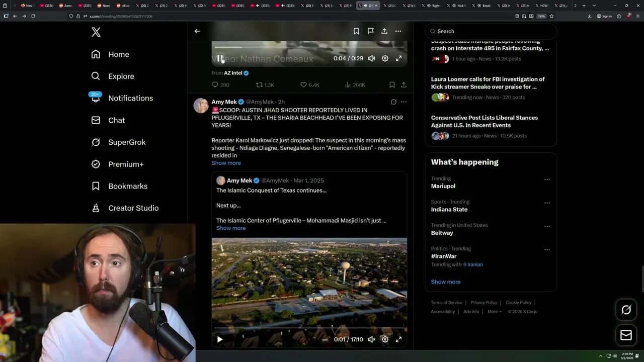Open browser downloads icon
This screenshot has width=644, height=362.
(590, 16)
